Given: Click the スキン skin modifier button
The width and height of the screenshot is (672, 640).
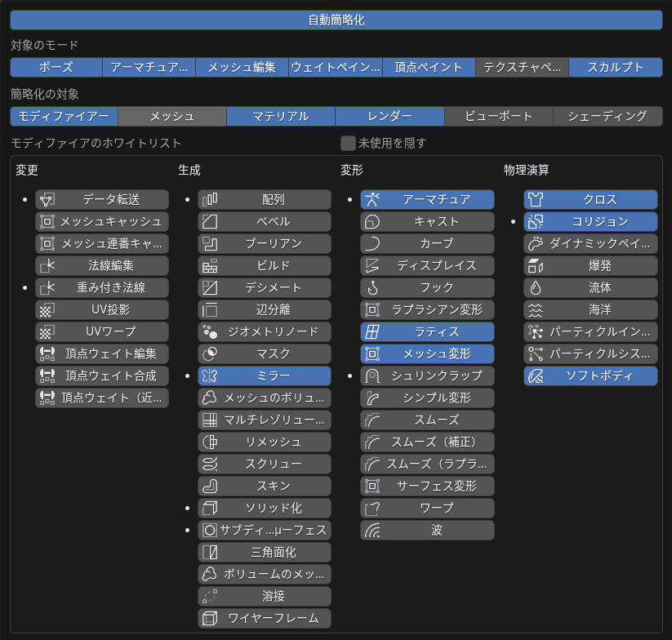Looking at the screenshot, I should click(265, 487).
